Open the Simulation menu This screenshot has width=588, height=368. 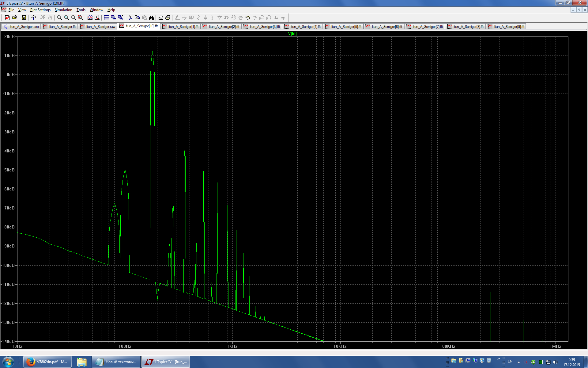pos(63,10)
